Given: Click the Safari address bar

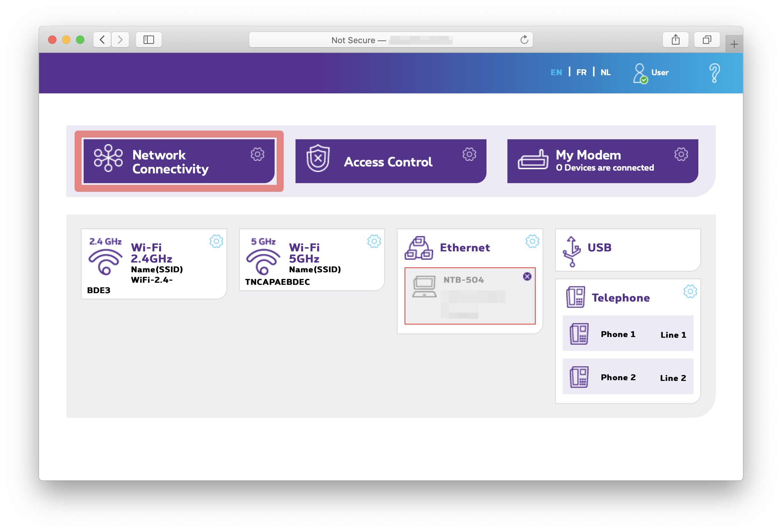Looking at the screenshot, I should click(391, 40).
